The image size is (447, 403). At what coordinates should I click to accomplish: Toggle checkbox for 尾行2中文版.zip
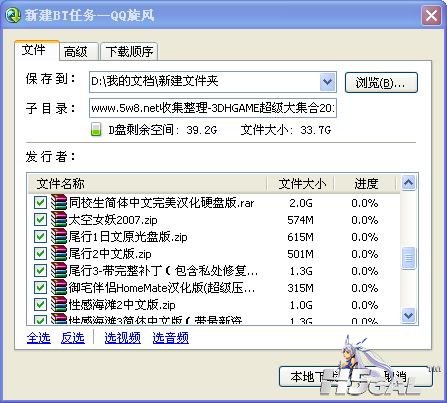(x=40, y=253)
